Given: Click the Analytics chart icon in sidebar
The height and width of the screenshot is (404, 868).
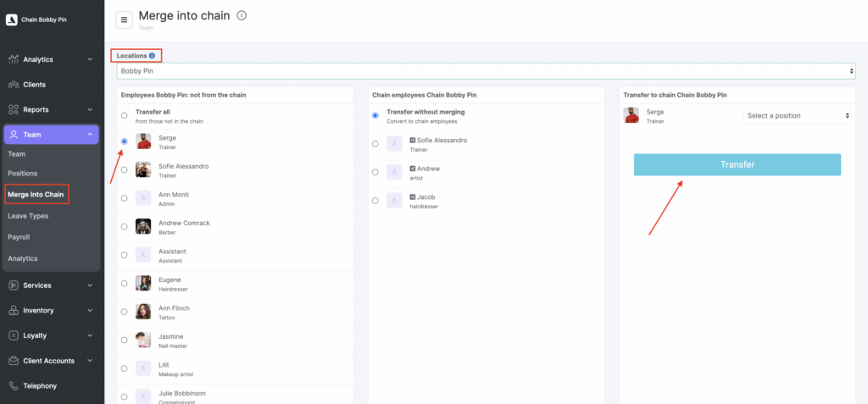Looking at the screenshot, I should pyautogui.click(x=14, y=59).
